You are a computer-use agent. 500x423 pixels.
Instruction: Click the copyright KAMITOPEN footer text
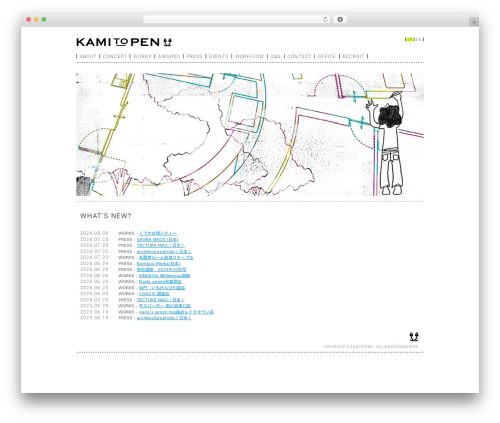[x=371, y=347]
